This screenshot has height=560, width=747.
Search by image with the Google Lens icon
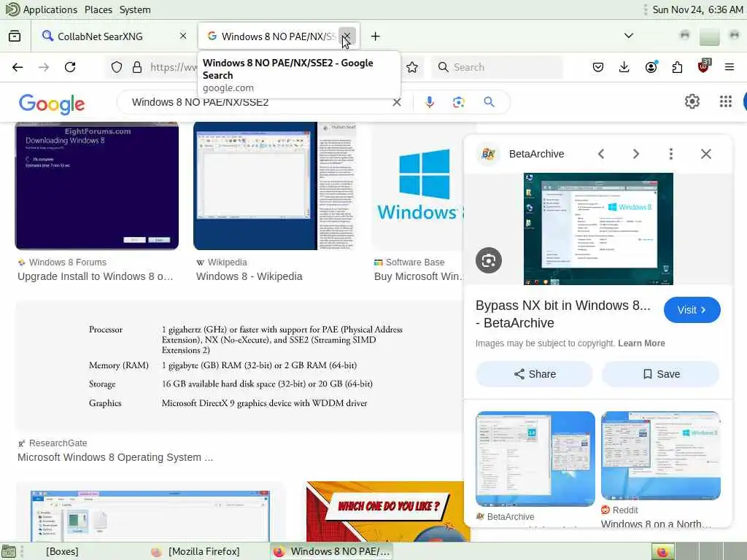tap(458, 102)
